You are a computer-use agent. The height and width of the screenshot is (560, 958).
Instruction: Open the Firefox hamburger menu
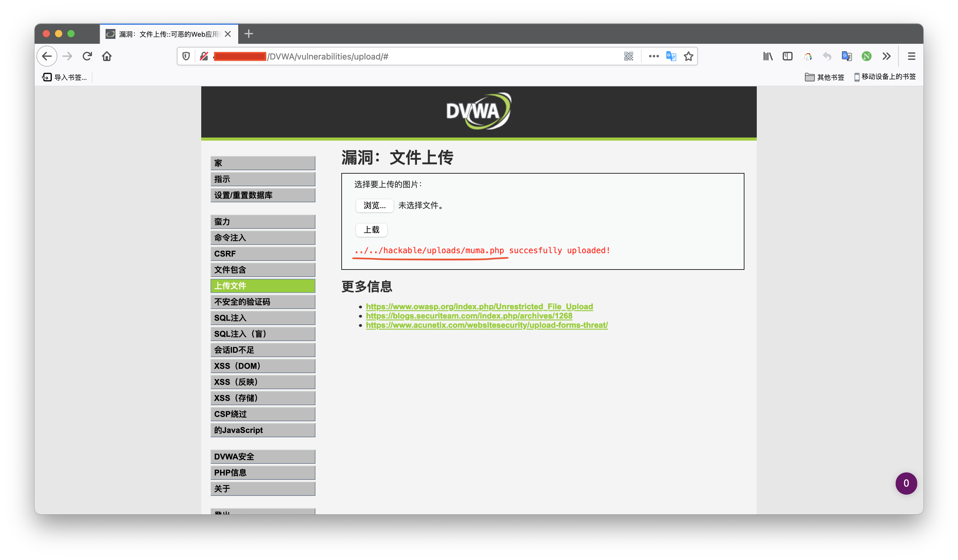(911, 56)
